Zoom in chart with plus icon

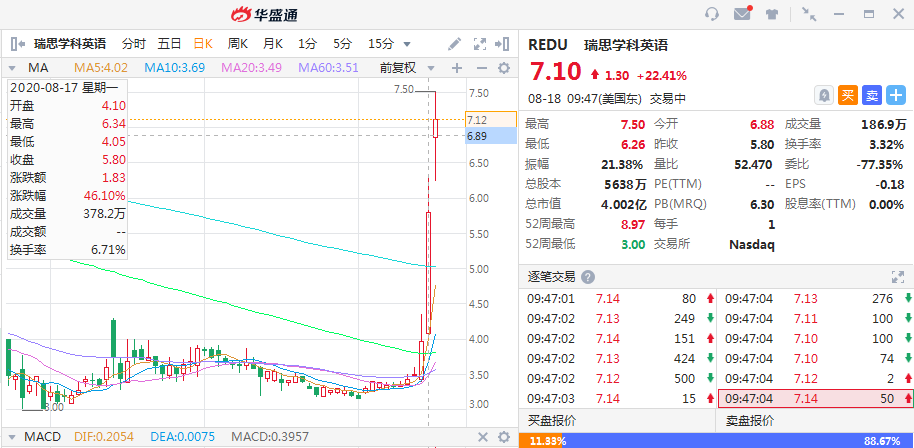pos(456,68)
